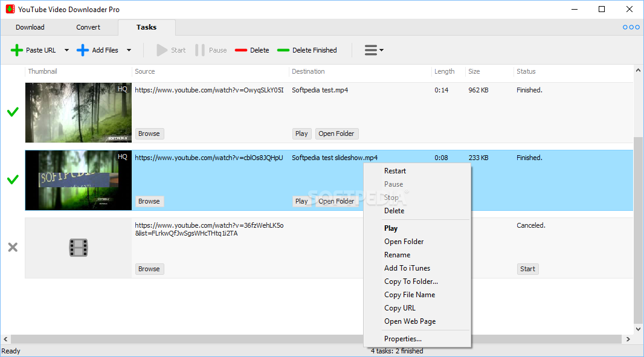Click the Thumbnail column header
This screenshot has height=357, width=644.
click(x=43, y=71)
